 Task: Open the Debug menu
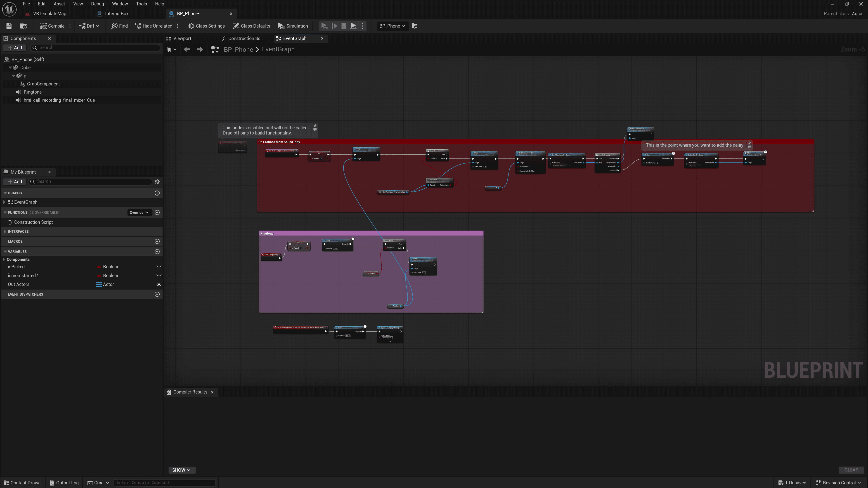point(97,4)
